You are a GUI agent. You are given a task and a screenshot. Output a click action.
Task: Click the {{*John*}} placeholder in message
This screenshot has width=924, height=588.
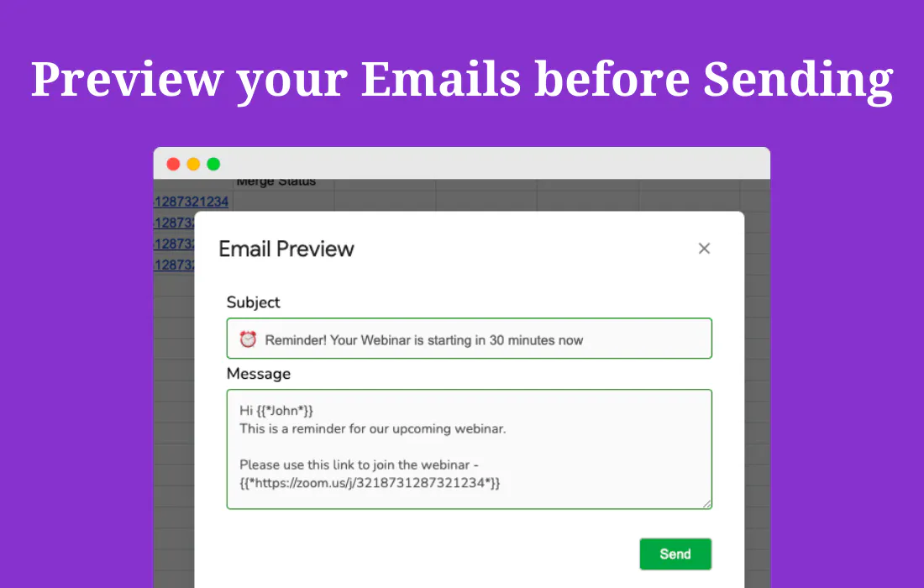pyautogui.click(x=285, y=411)
